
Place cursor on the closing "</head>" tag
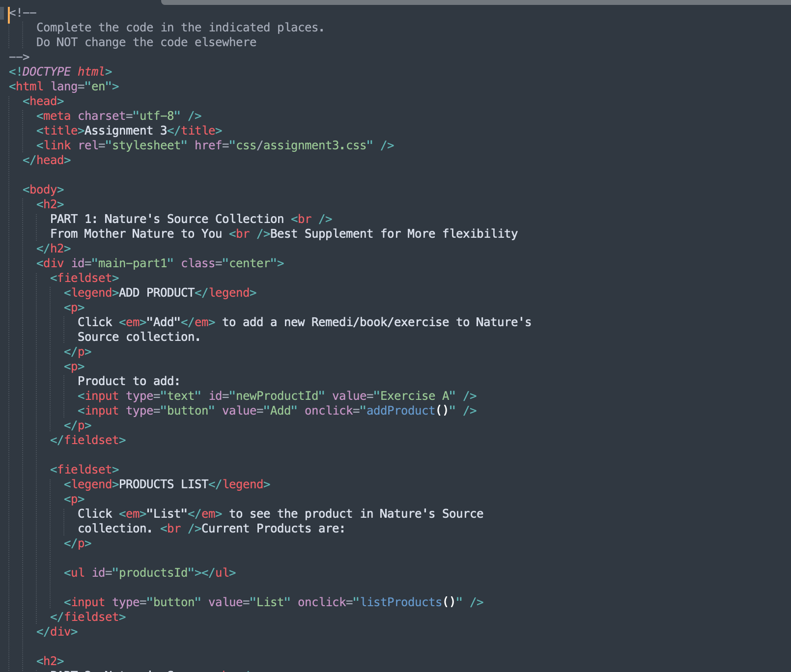(x=47, y=160)
